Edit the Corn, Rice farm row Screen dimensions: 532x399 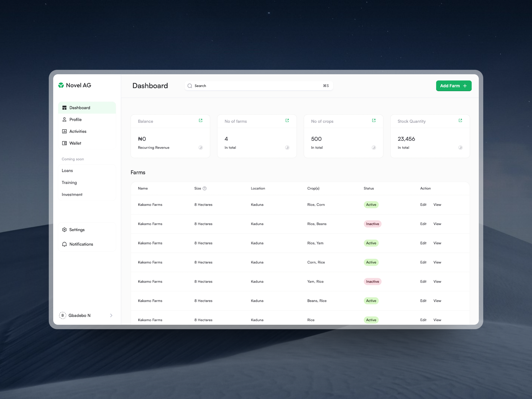(x=423, y=262)
